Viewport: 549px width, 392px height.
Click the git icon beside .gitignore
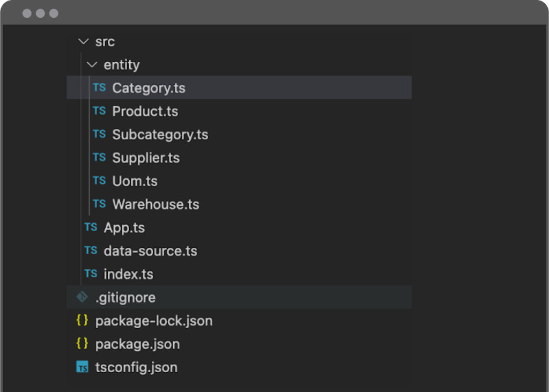[82, 297]
